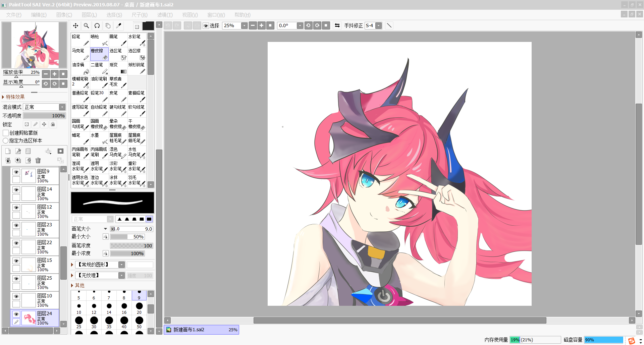Viewport: 644px width, 345px height.
Task: Create a new layer folder
Action: (x=28, y=151)
